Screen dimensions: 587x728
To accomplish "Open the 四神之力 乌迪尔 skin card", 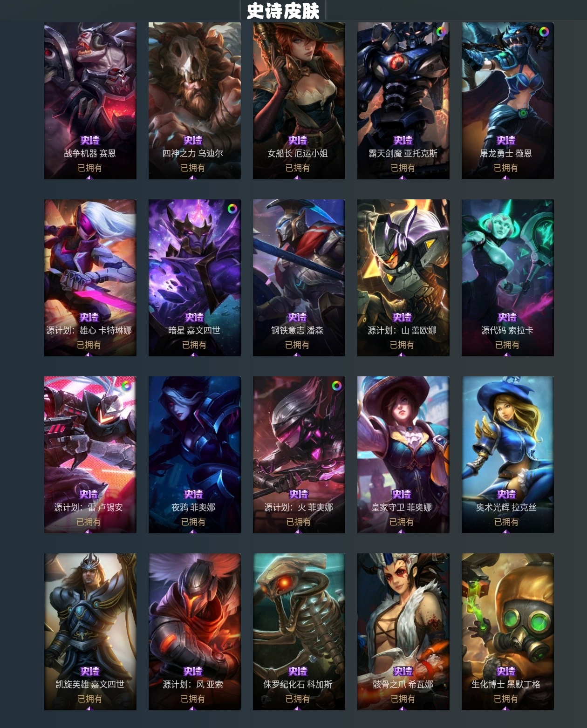I will pos(195,101).
